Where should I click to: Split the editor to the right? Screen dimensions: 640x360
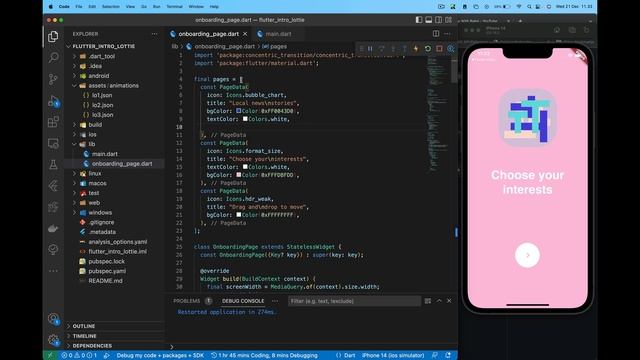point(436,33)
